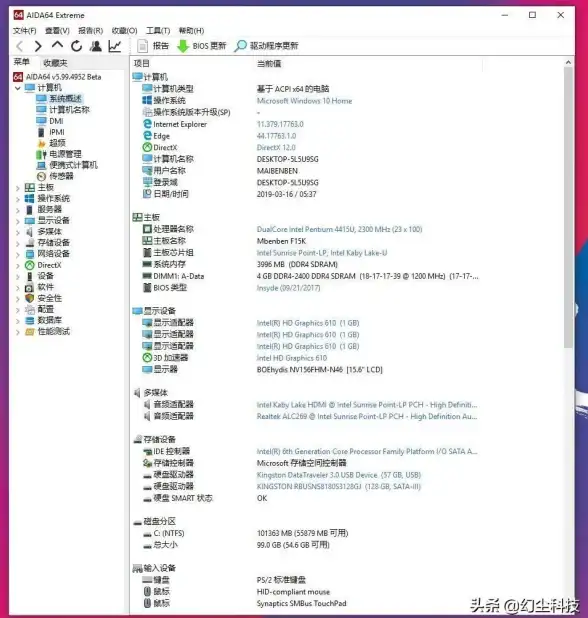Open the 文件(F) menu

24,31
